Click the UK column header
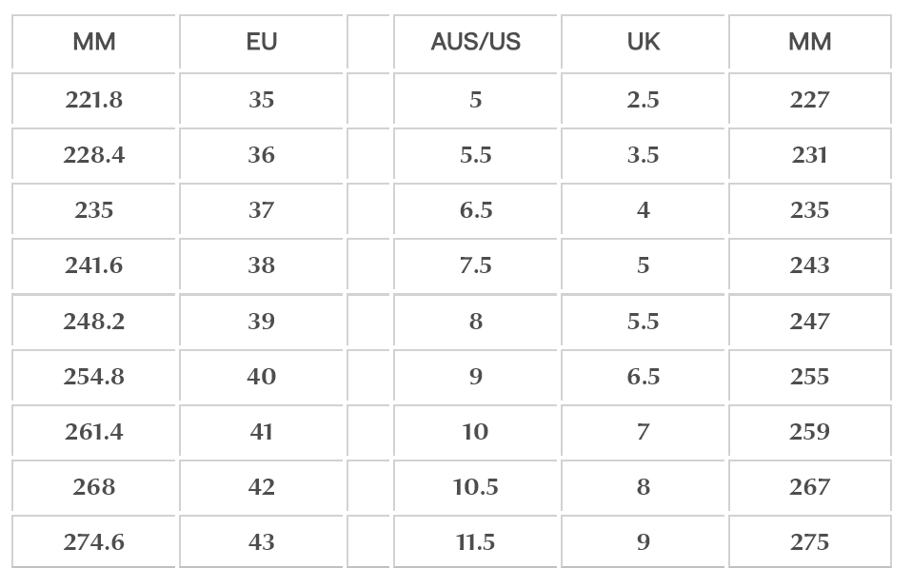 [x=643, y=42]
